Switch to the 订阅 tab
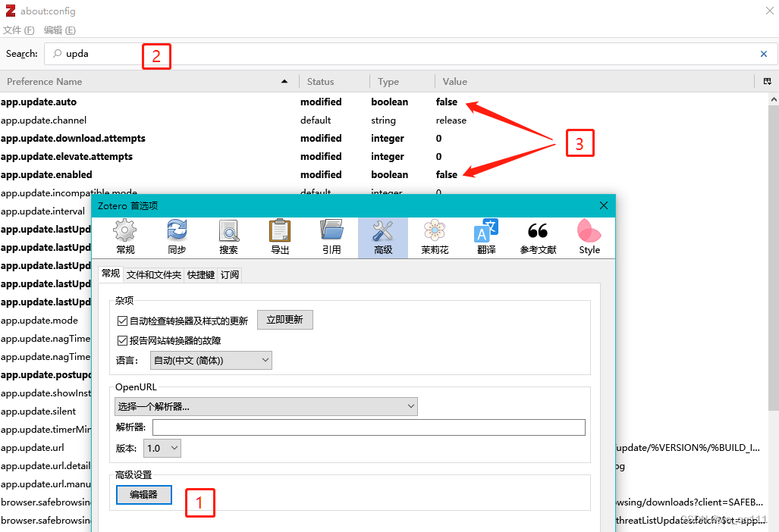 [230, 275]
